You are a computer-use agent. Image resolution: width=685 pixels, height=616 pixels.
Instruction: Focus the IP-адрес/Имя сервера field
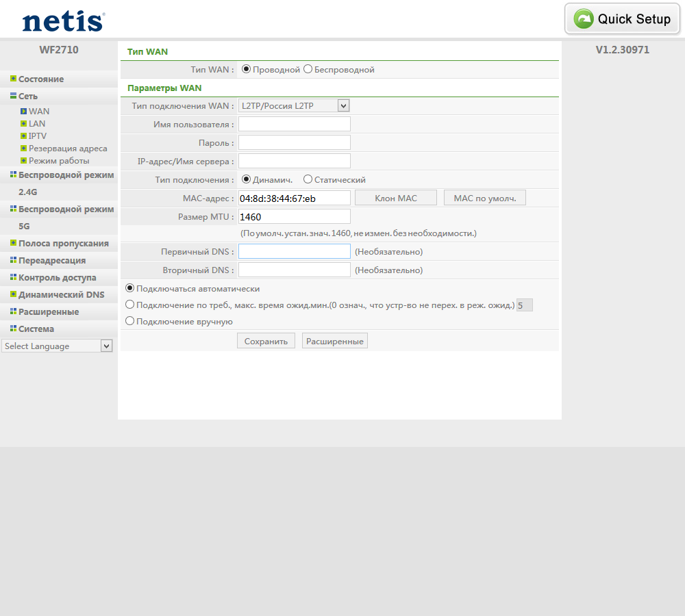tap(295, 161)
